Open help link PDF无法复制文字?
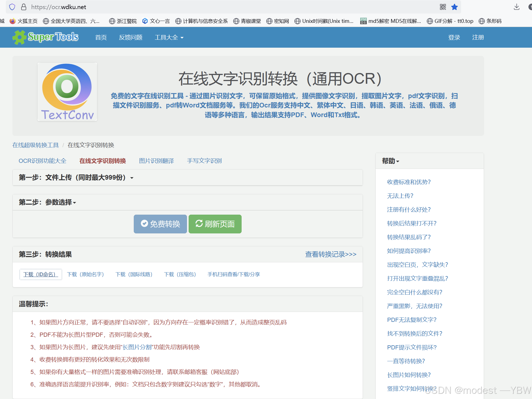This screenshot has height=399, width=532. 412,320
